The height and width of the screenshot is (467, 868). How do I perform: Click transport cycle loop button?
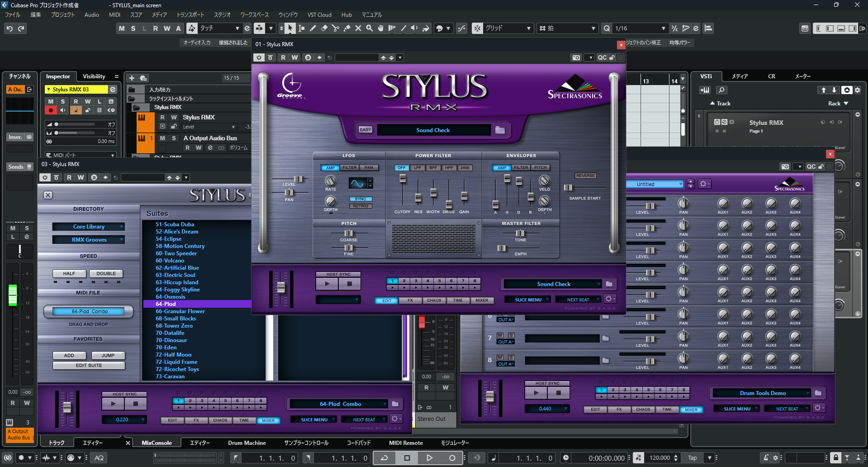(x=384, y=458)
